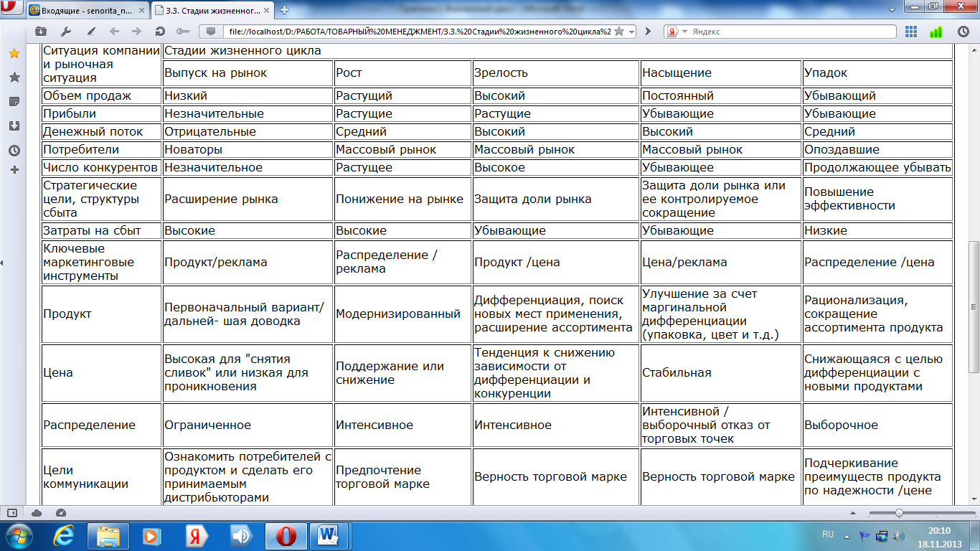Click the vertical page scrollbar thumb
The height and width of the screenshot is (551, 980).
pos(974,306)
